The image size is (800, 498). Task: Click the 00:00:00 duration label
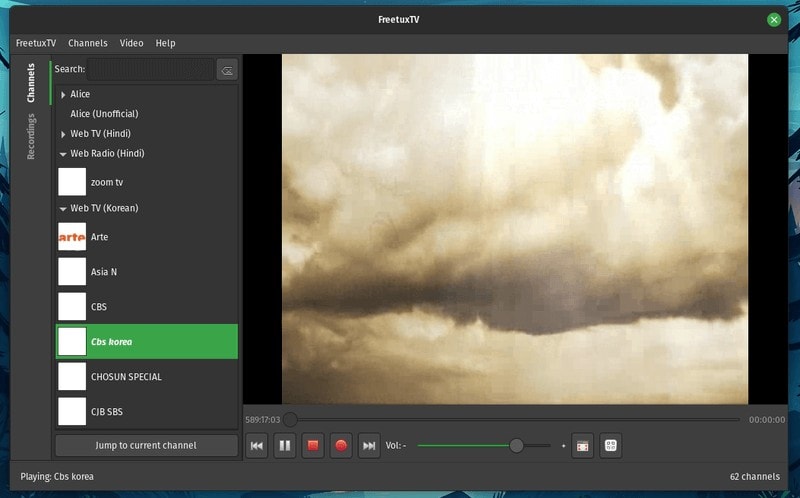pyautogui.click(x=767, y=420)
